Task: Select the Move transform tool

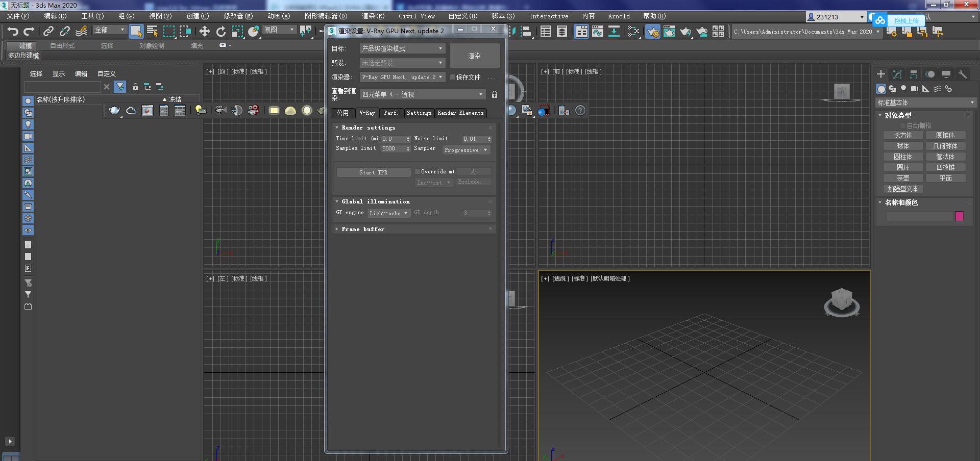Action: click(x=205, y=32)
